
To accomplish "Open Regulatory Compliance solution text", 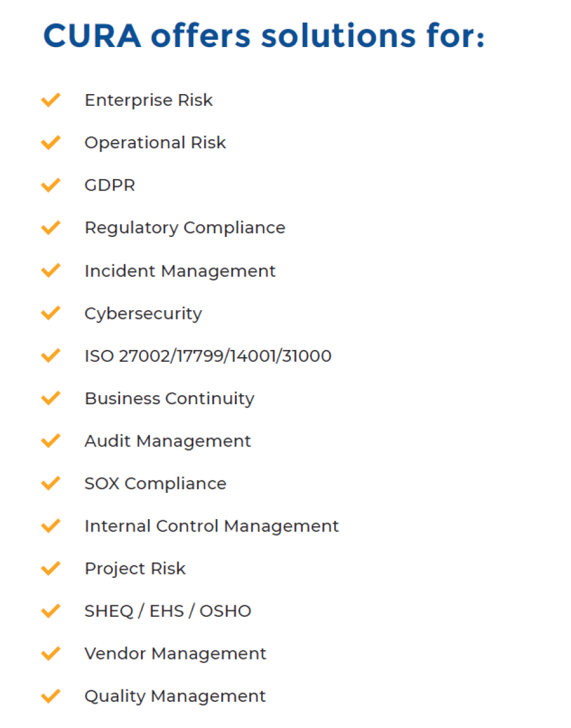I will click(x=185, y=228).
